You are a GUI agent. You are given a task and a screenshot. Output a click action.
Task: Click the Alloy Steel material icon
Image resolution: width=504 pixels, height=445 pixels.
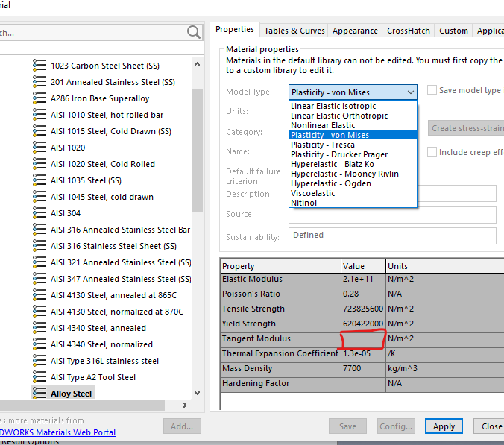[x=40, y=394]
